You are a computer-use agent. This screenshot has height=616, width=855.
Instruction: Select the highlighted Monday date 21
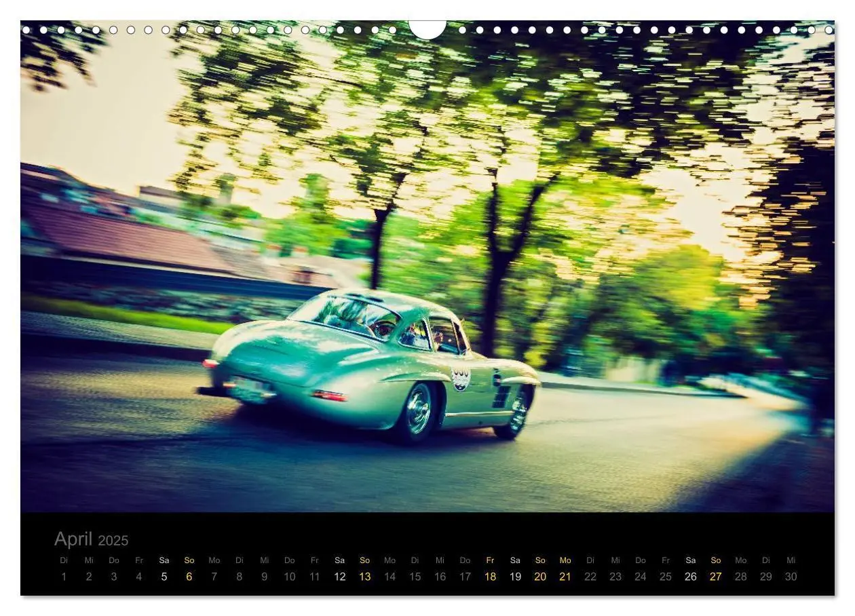point(565,577)
